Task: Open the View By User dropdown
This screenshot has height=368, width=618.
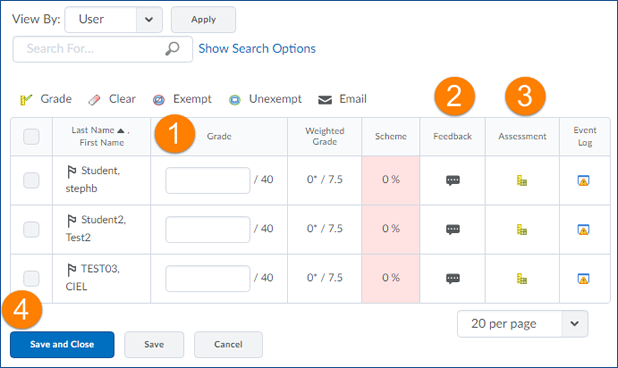Action: click(114, 19)
